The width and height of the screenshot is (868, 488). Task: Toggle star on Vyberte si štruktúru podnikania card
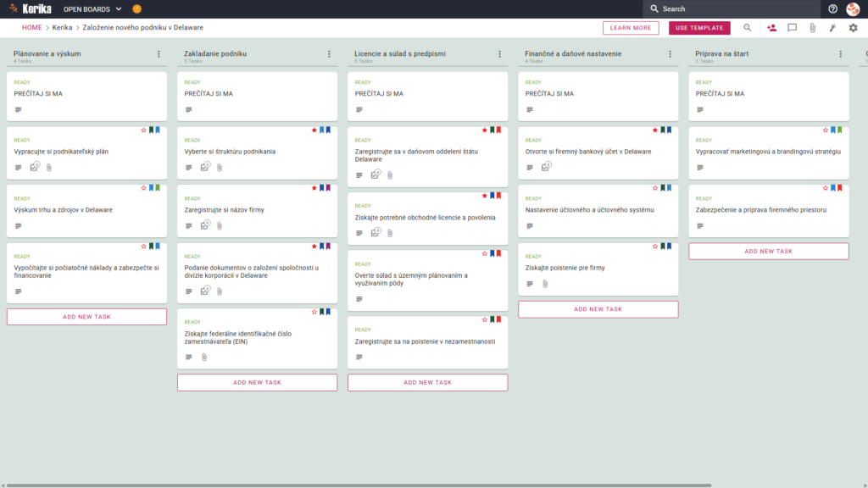tap(314, 130)
